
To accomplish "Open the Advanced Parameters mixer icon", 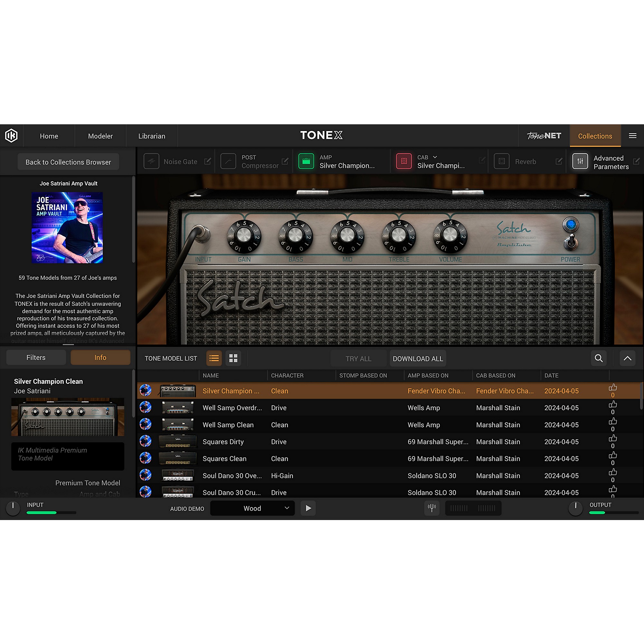I will (x=580, y=161).
